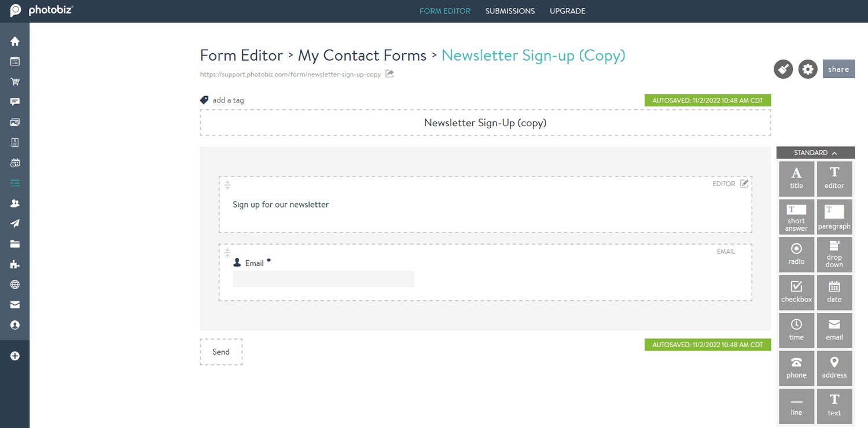Add a radio button field

(x=796, y=254)
